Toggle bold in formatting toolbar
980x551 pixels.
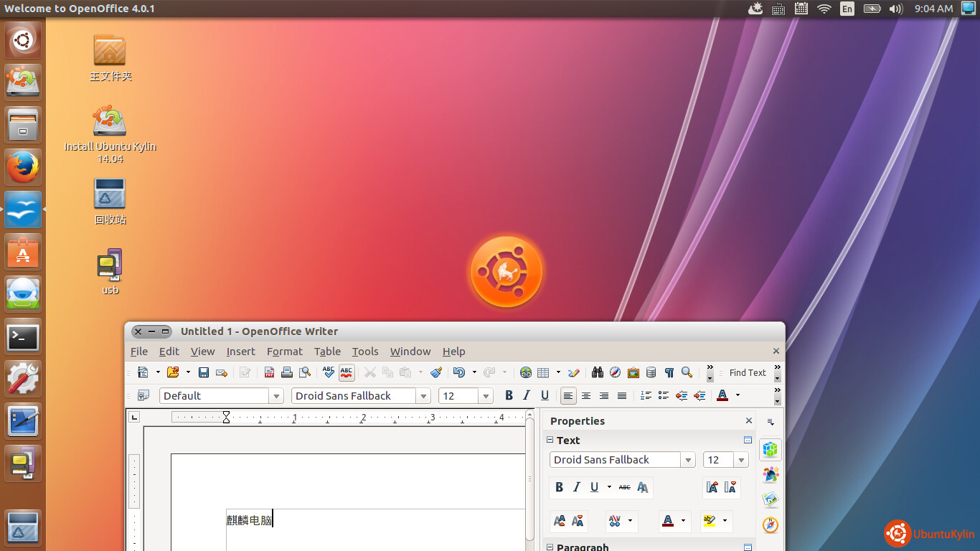point(509,395)
